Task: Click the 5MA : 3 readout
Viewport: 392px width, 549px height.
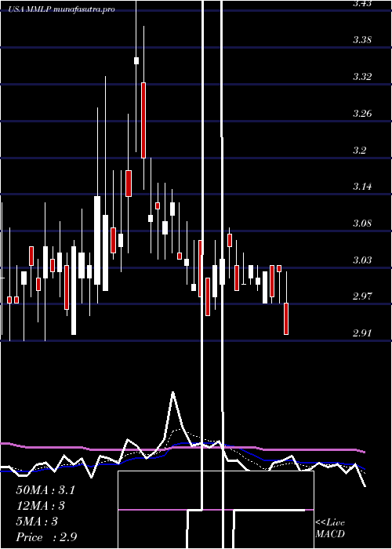Action: pyautogui.click(x=36, y=522)
